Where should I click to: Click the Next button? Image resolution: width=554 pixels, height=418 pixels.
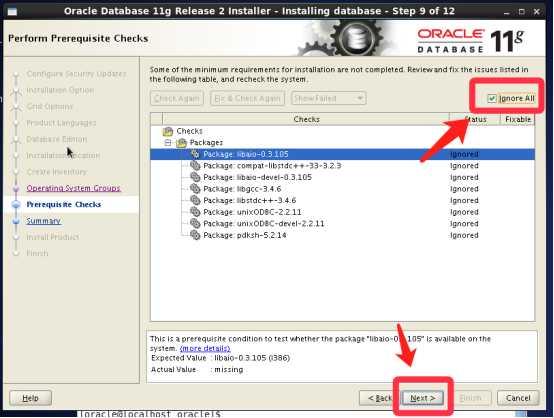[x=423, y=398]
